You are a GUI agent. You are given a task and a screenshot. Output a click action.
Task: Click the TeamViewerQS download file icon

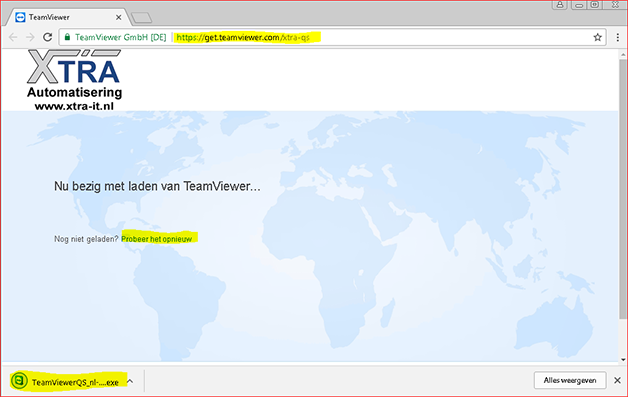(x=19, y=381)
